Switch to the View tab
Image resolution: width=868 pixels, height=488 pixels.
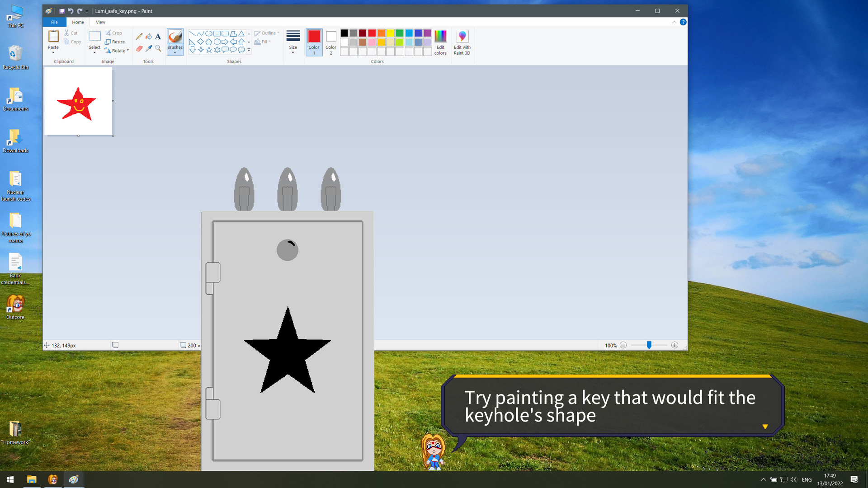(x=100, y=22)
